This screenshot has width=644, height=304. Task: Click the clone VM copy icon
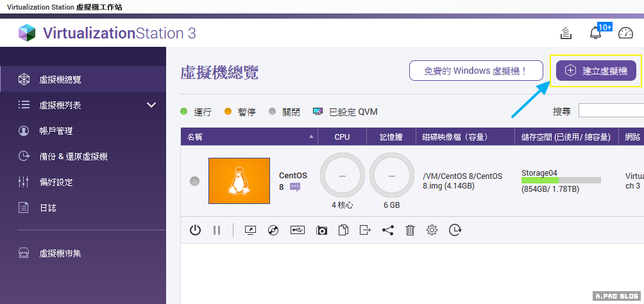coord(343,230)
